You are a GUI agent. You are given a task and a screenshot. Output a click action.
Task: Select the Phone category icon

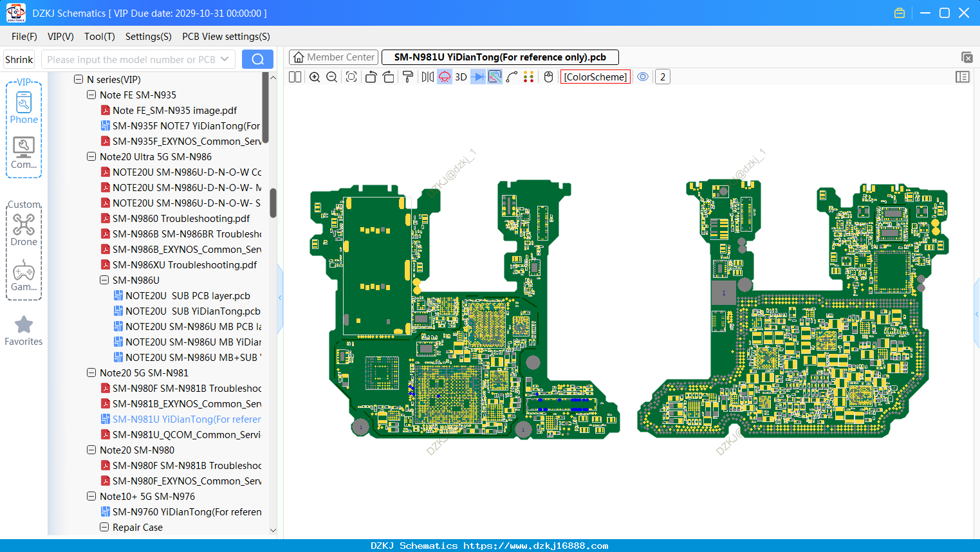click(x=24, y=107)
